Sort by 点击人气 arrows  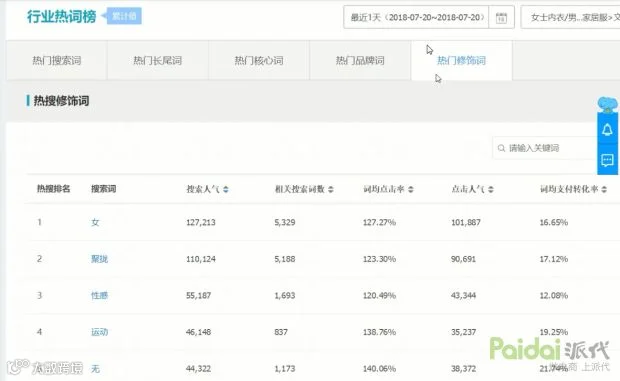pos(491,189)
